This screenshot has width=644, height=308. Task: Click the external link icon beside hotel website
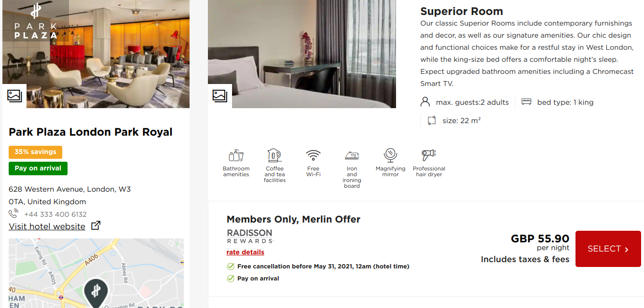coord(96,225)
